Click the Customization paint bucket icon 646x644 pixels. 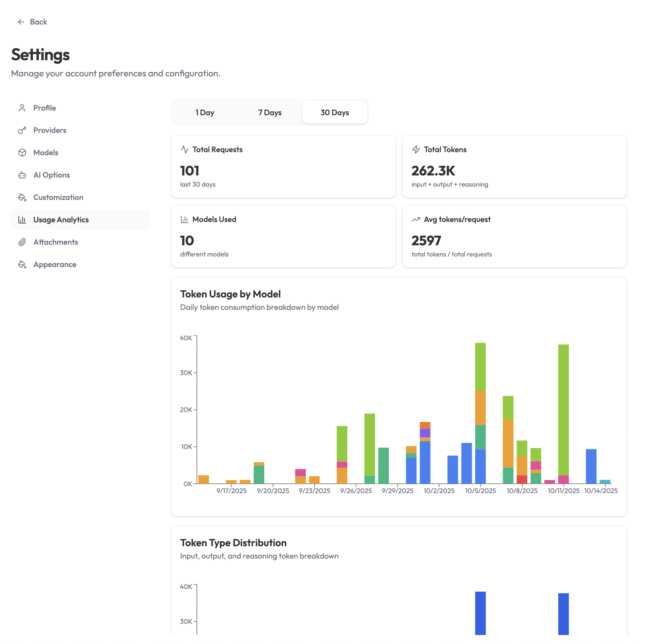point(22,197)
